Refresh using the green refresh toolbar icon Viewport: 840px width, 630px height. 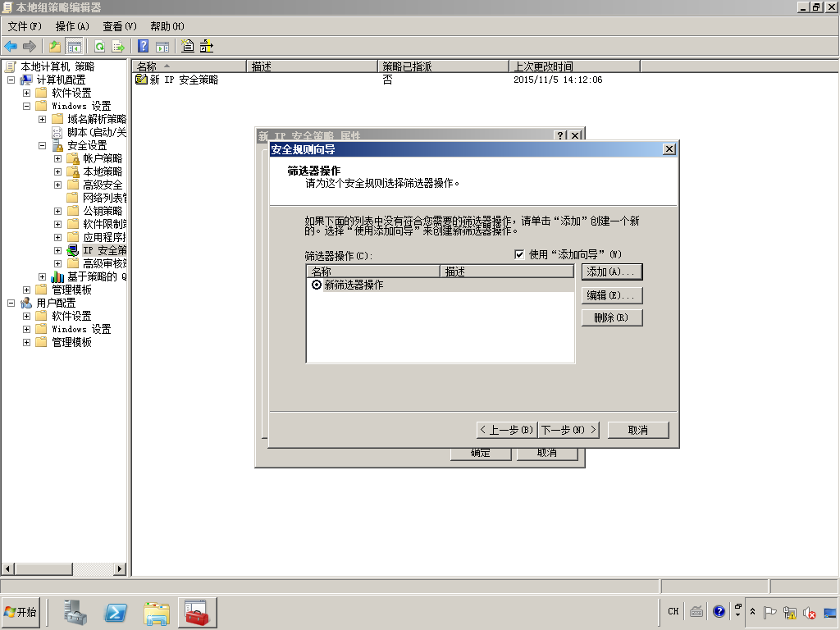[99, 47]
